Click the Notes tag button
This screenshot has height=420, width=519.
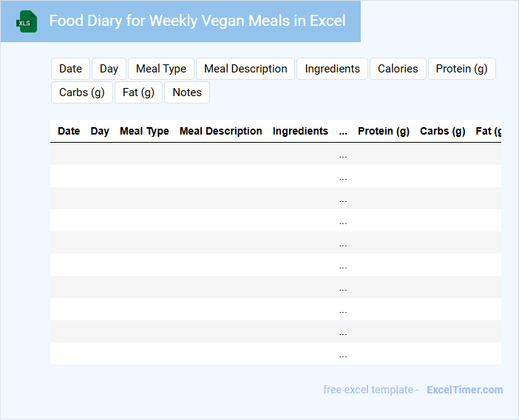(187, 92)
